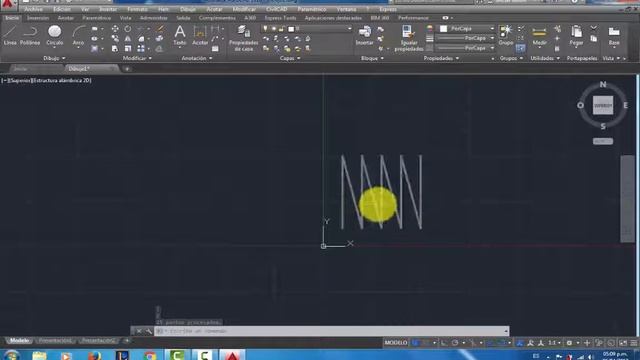Expand the Capas panel
The width and height of the screenshot is (640, 360).
click(x=290, y=58)
